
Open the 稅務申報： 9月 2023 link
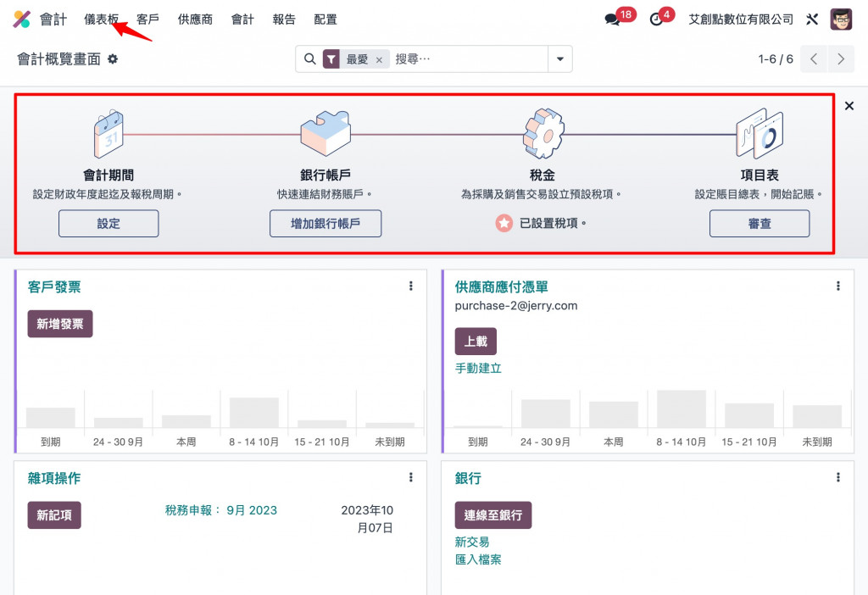click(x=221, y=510)
